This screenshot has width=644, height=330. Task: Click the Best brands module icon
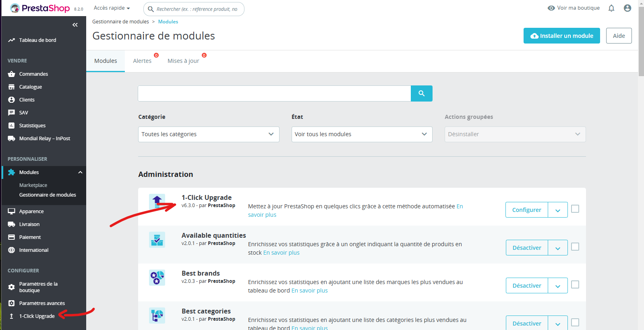(x=157, y=277)
